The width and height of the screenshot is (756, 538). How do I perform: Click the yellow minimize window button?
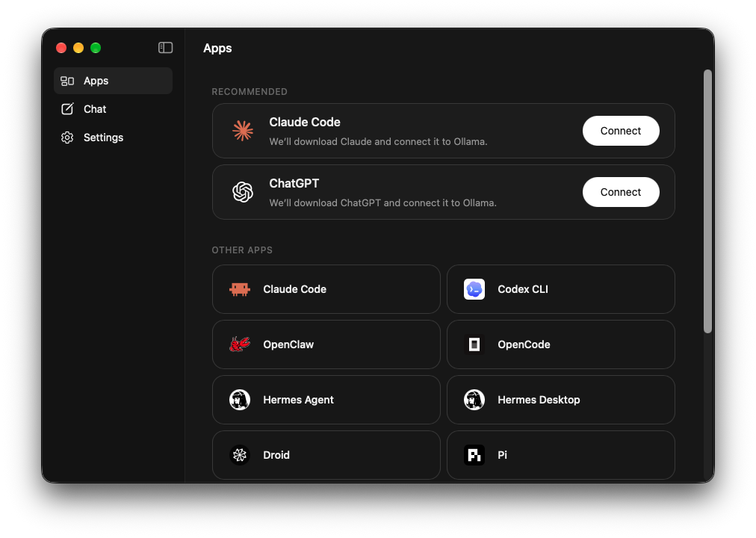click(78, 48)
